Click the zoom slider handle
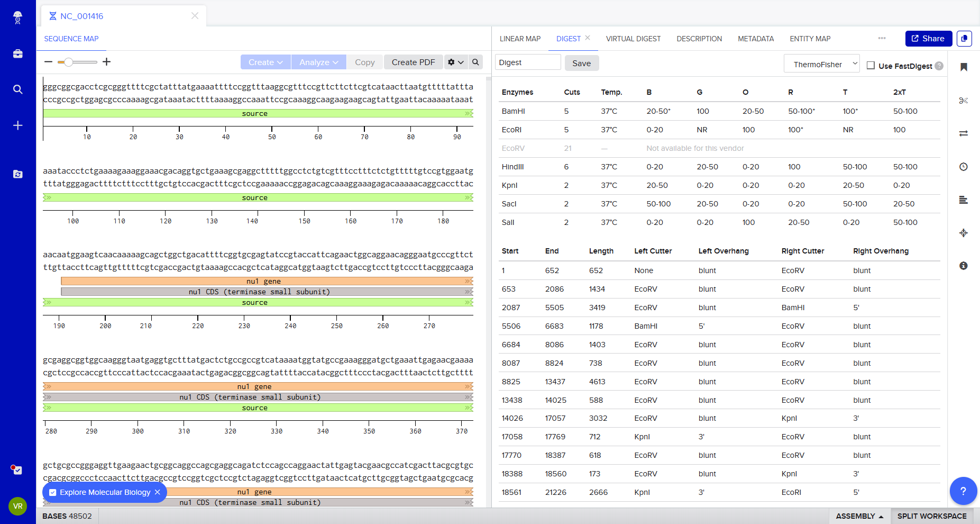980x524 pixels. point(68,62)
